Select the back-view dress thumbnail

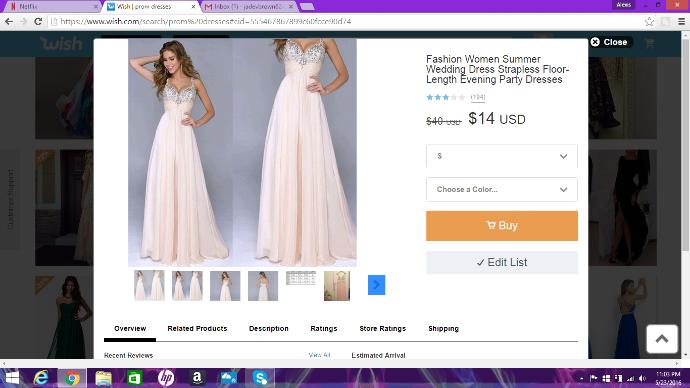pyautogui.click(x=263, y=286)
